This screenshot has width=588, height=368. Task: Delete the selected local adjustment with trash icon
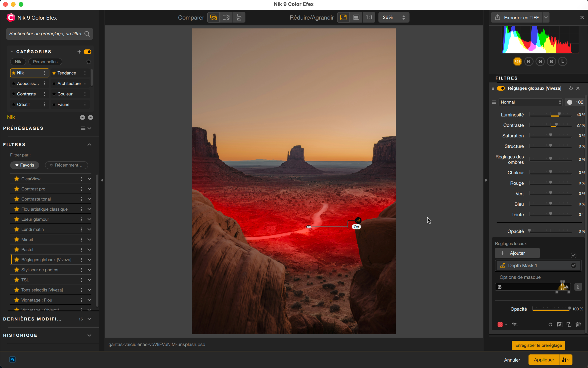point(578,324)
